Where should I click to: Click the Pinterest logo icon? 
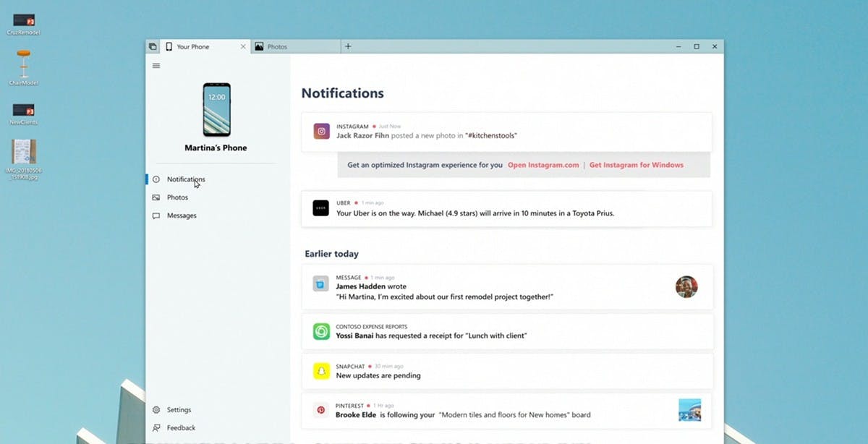click(x=321, y=410)
